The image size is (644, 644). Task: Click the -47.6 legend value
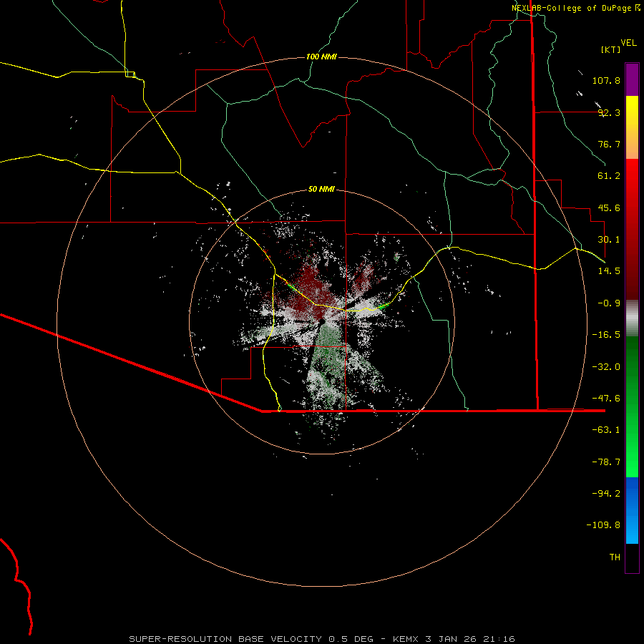pos(606,399)
